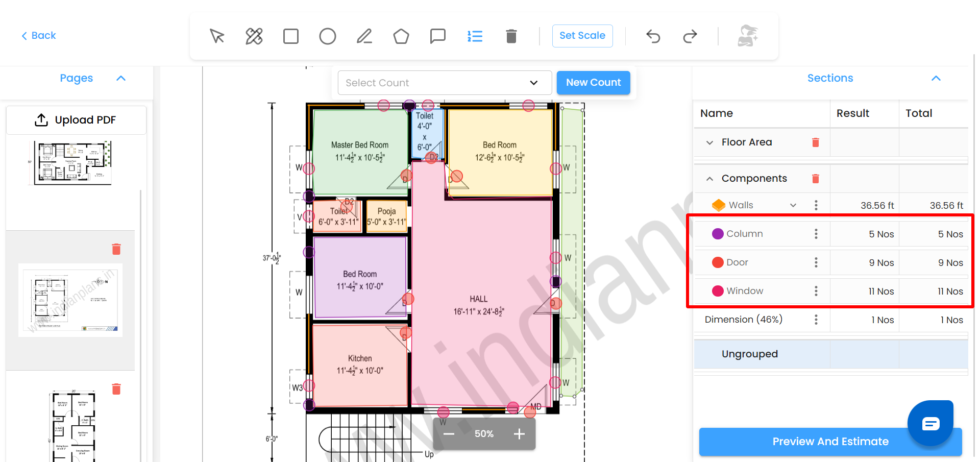Zoom out of the floor plan

tap(449, 434)
